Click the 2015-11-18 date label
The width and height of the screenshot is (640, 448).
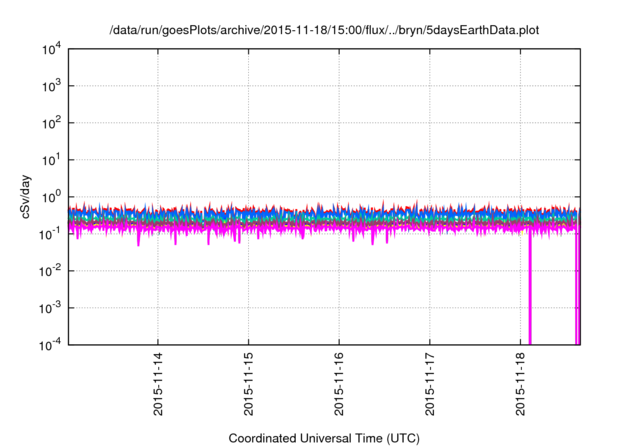[520, 384]
